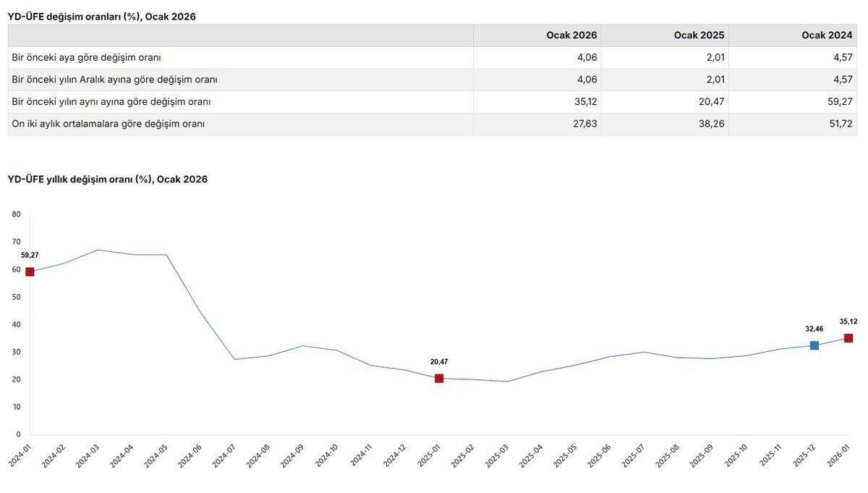Click the red 35,12 marker at 2026-01
Screen dimensions: 868x493
(x=848, y=338)
